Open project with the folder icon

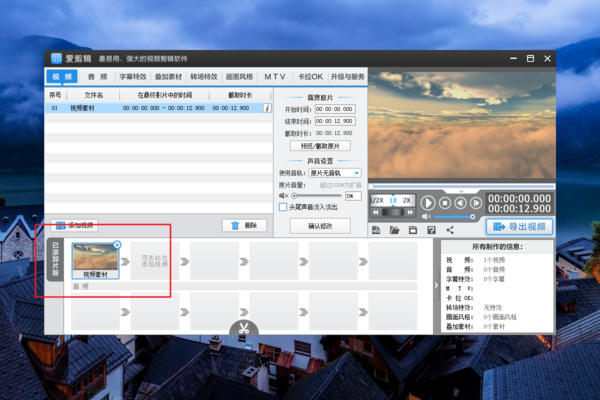[x=395, y=230]
